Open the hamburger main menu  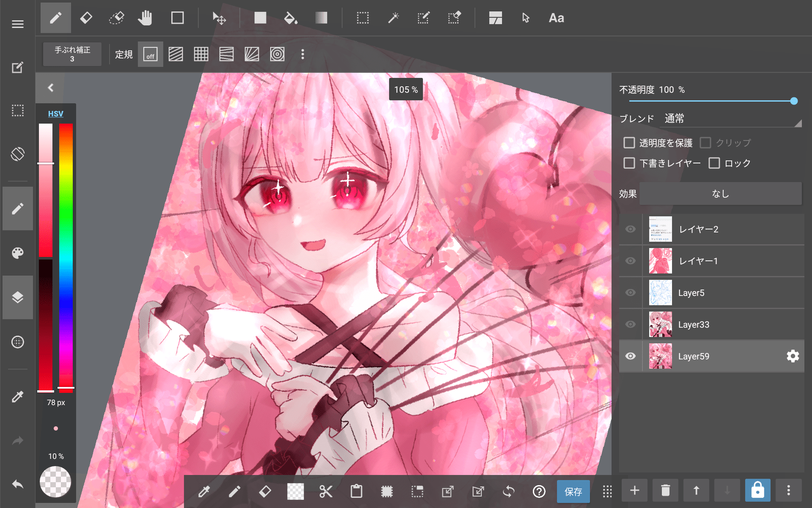(x=18, y=24)
